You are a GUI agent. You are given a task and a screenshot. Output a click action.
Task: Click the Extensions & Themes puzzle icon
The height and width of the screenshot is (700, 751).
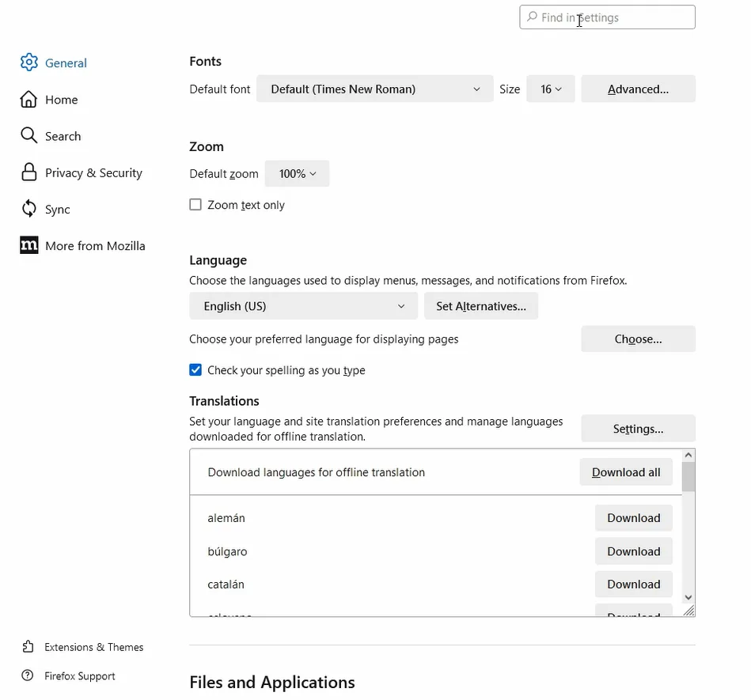pyautogui.click(x=28, y=646)
